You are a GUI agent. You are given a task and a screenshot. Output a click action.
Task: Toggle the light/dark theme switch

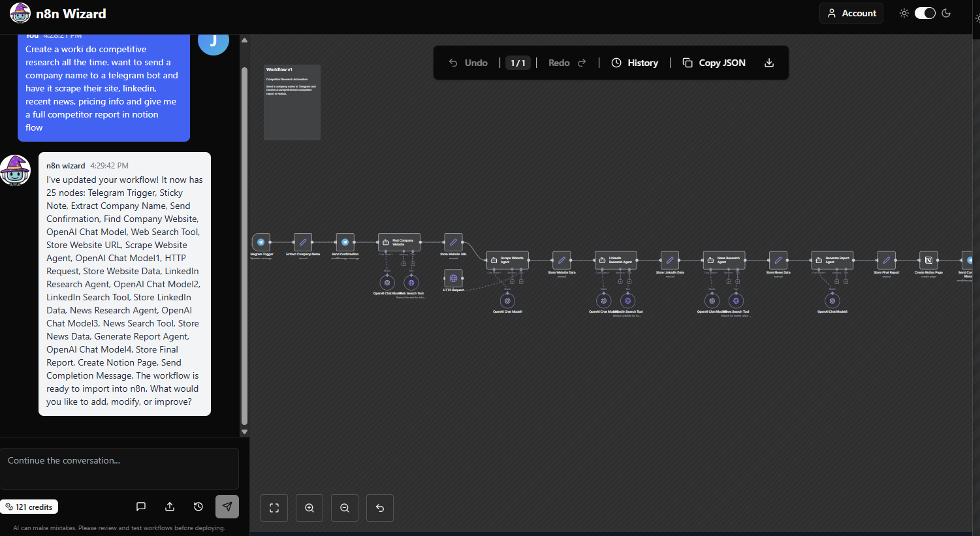coord(925,12)
